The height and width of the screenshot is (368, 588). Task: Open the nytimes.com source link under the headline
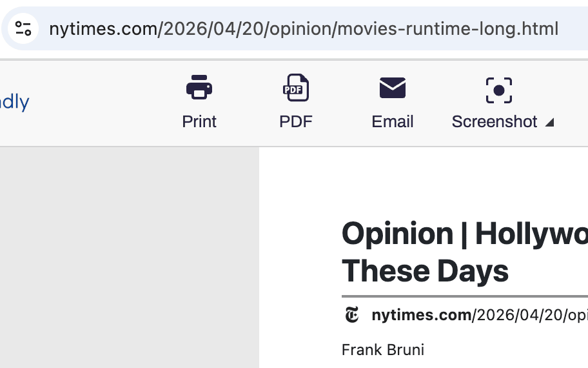point(480,314)
